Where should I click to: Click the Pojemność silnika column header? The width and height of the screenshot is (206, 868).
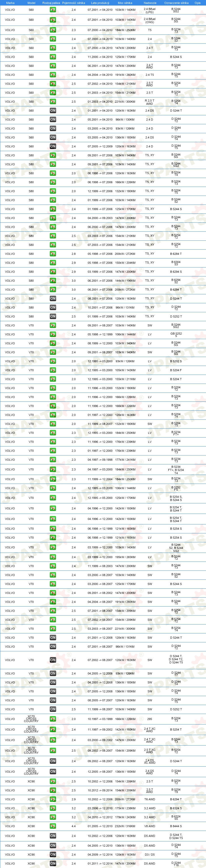[x=73, y=3]
